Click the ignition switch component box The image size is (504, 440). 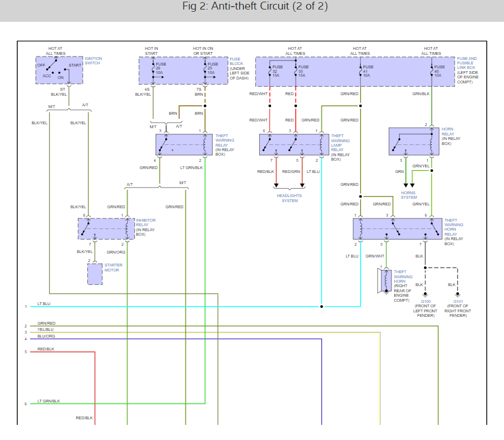pyautogui.click(x=59, y=71)
